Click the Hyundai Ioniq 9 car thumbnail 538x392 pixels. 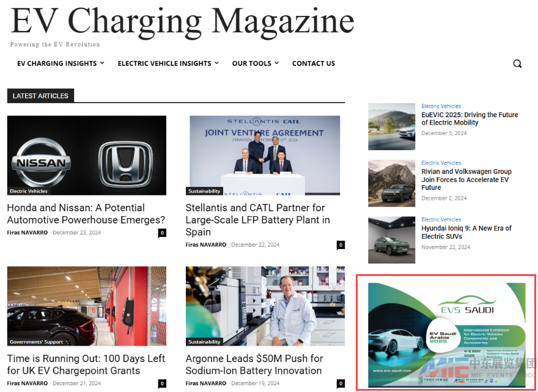click(x=391, y=240)
